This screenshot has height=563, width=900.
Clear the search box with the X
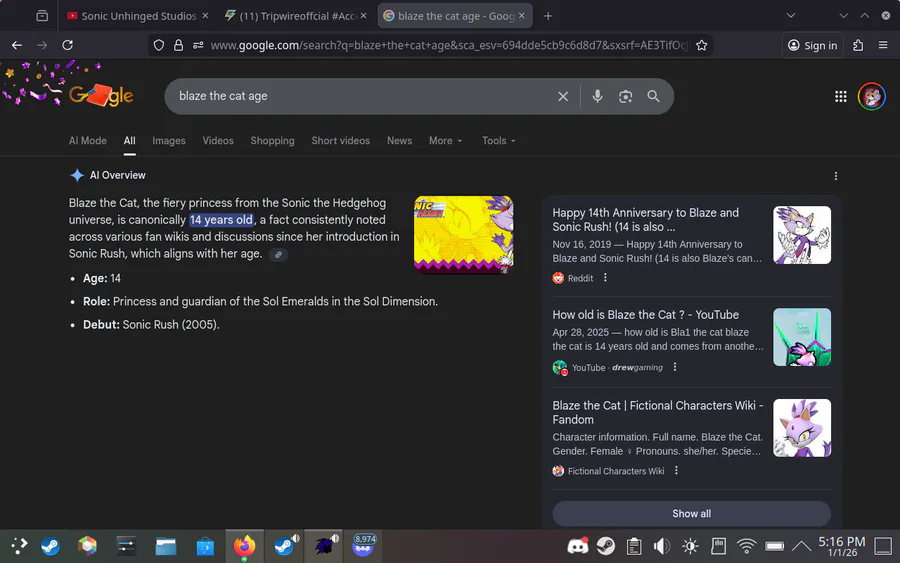click(563, 96)
